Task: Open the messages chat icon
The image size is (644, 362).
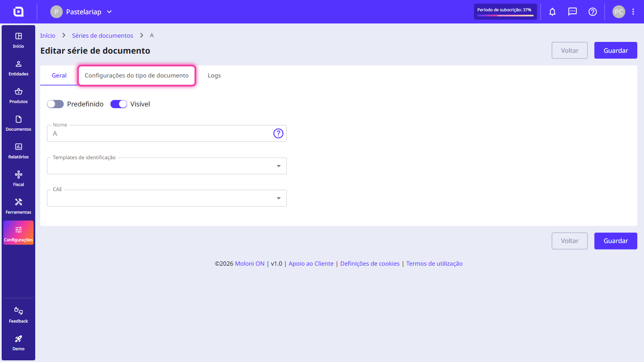Action: (x=572, y=12)
